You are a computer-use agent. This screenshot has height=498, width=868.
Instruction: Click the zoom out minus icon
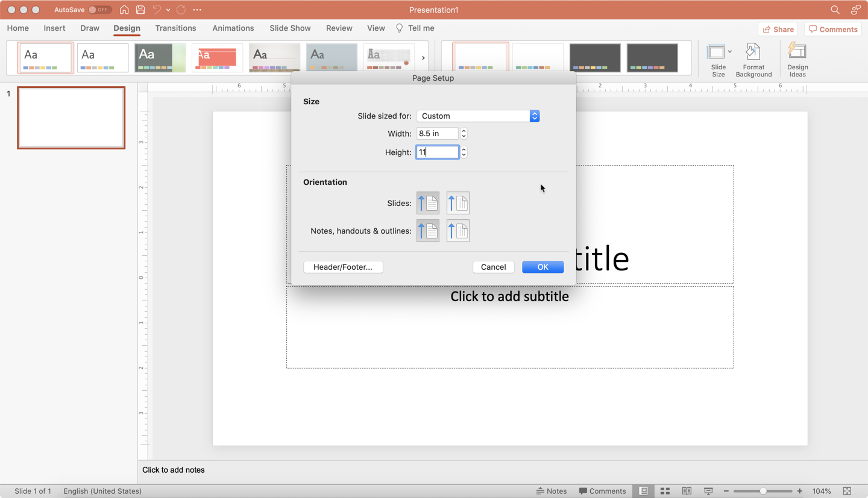(726, 491)
